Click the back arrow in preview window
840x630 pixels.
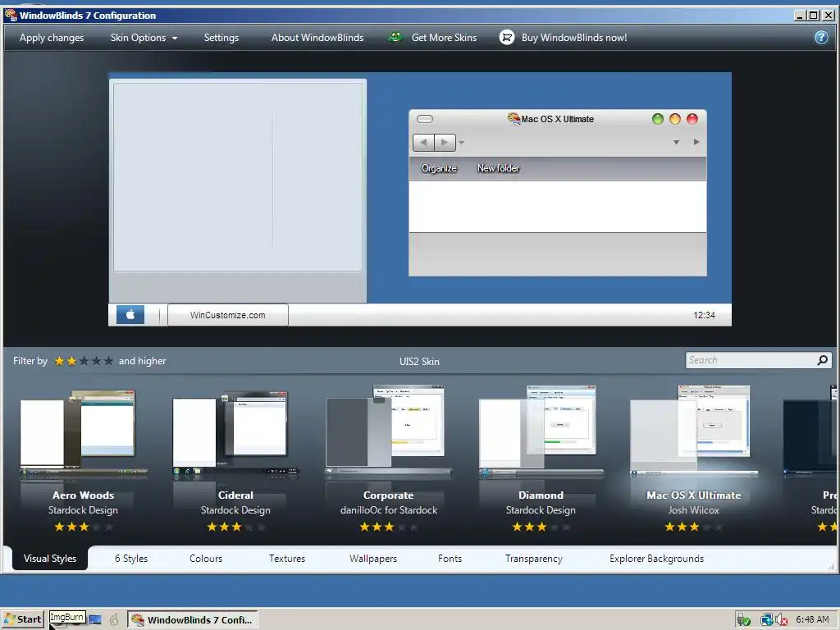click(x=424, y=143)
